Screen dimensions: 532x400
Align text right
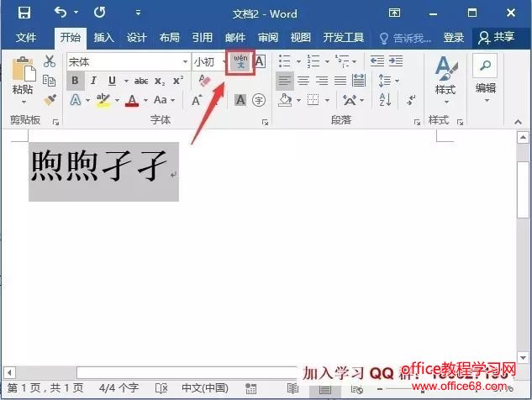[x=322, y=81]
